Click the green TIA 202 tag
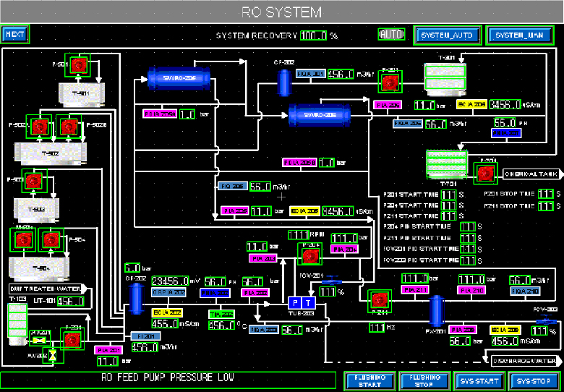564x392 pixels. coord(221,314)
